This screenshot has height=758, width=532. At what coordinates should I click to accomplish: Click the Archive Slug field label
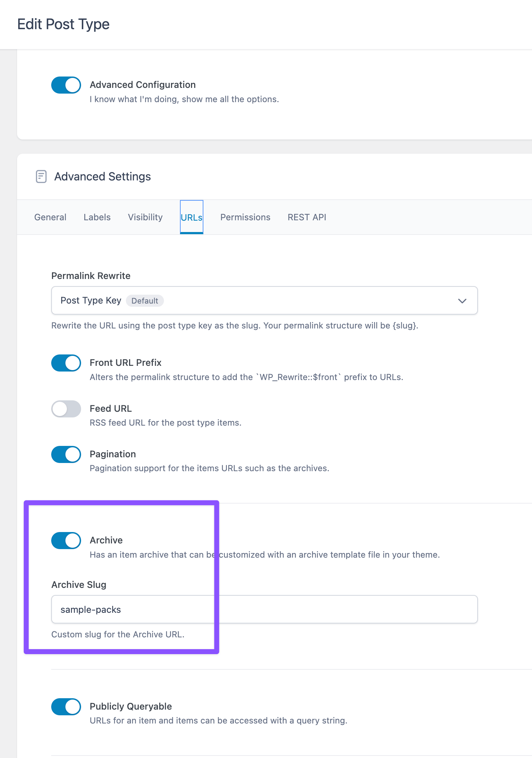pos(79,585)
